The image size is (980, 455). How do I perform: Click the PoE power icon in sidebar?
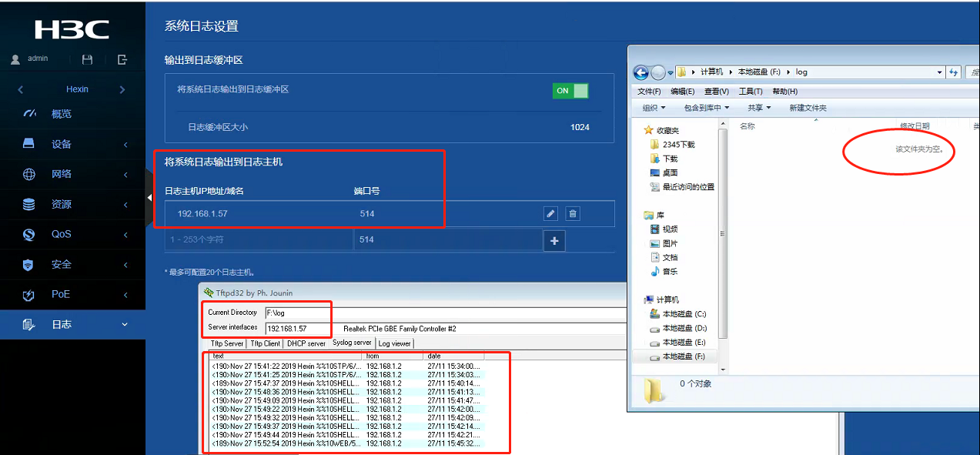[x=28, y=294]
